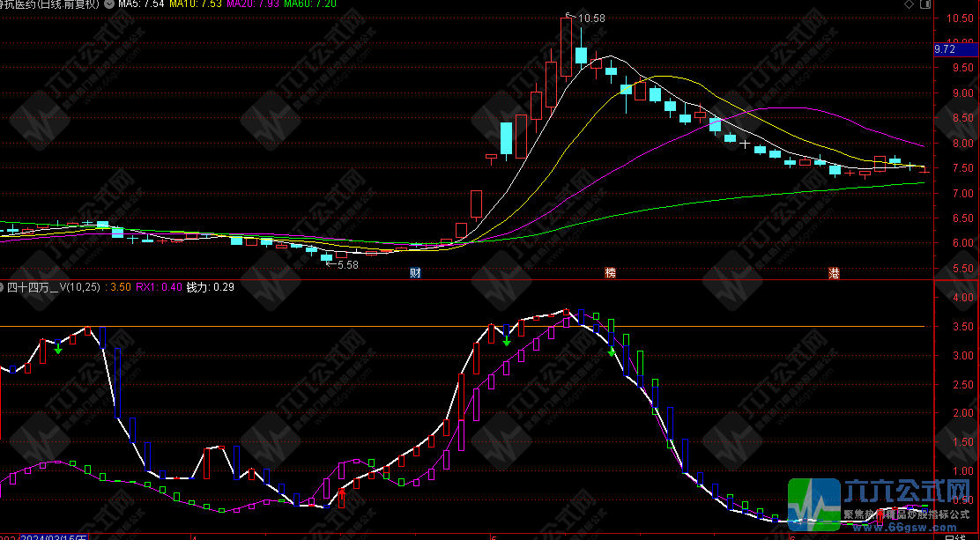Click the www.66gsw.com link
Image resolution: width=980 pixels, height=540 pixels.
pos(883,528)
